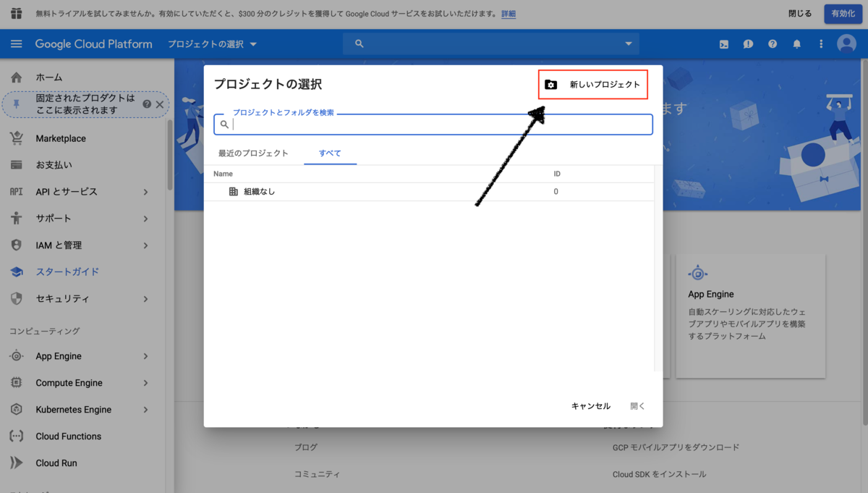The image size is (868, 493).
Task: Click the ホーム home icon
Action: click(16, 77)
